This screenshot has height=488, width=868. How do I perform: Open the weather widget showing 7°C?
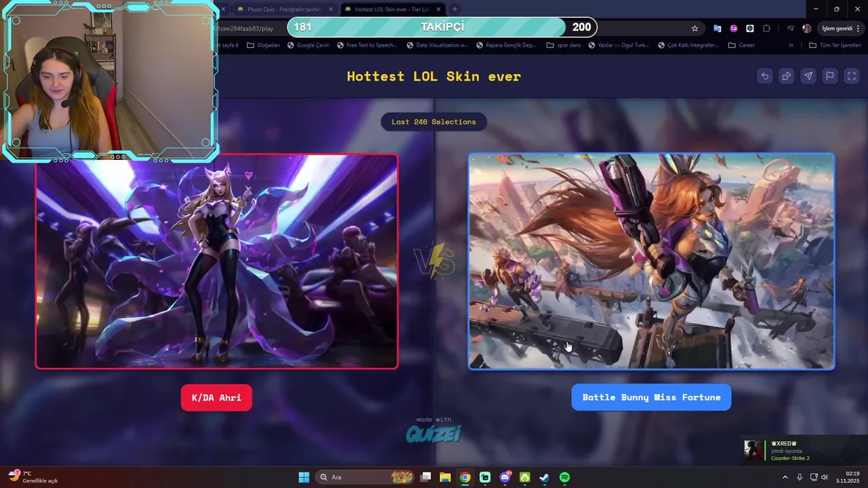tap(34, 477)
